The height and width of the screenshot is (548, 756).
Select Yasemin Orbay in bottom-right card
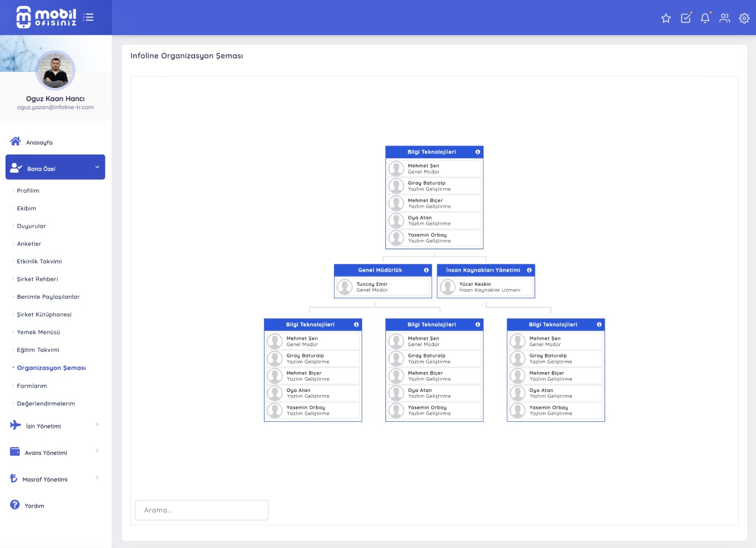(x=556, y=410)
